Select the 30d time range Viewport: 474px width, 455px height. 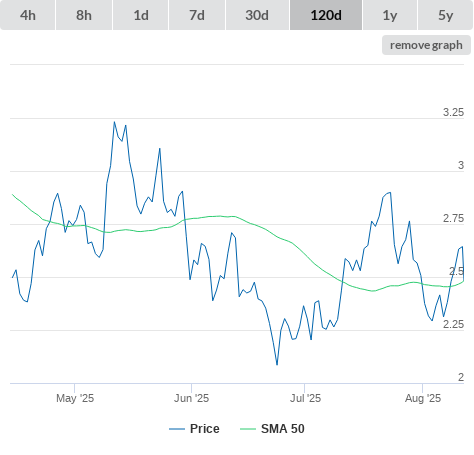[257, 15]
